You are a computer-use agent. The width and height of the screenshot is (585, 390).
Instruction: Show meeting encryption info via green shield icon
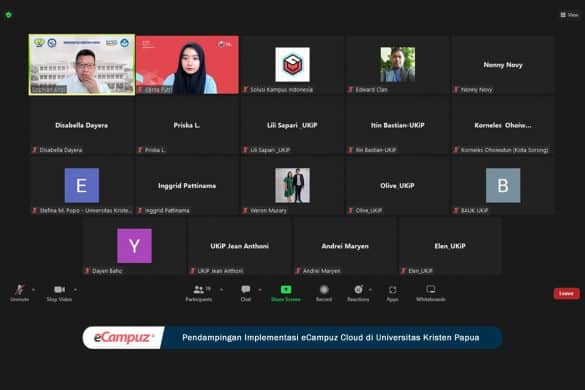click(9, 15)
